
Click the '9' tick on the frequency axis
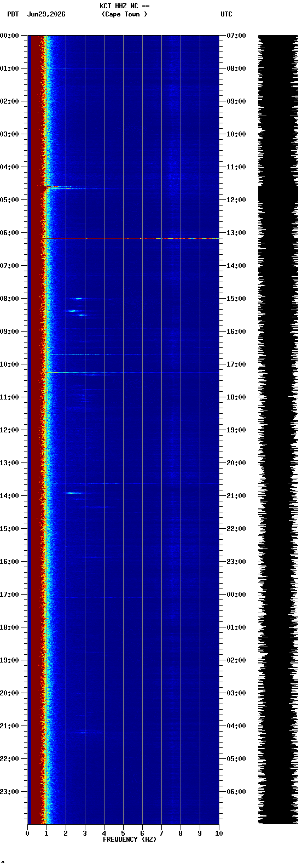pos(200,833)
